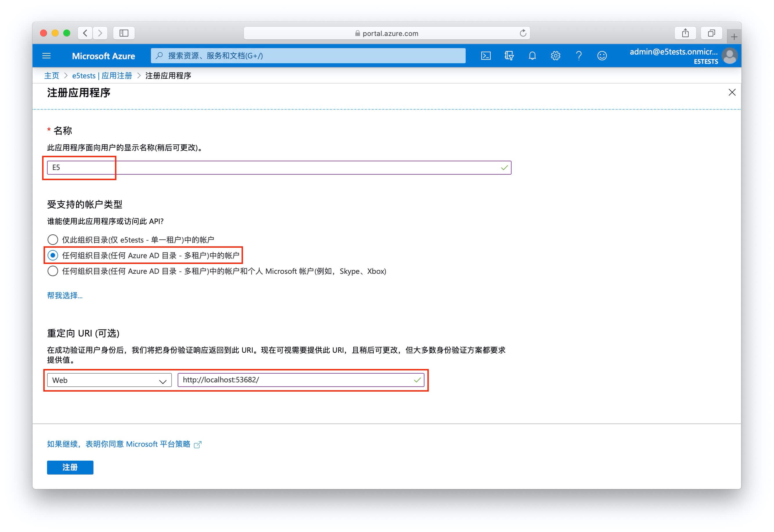Toggle the Safari sidebar
The height and width of the screenshot is (532, 774).
[124, 33]
